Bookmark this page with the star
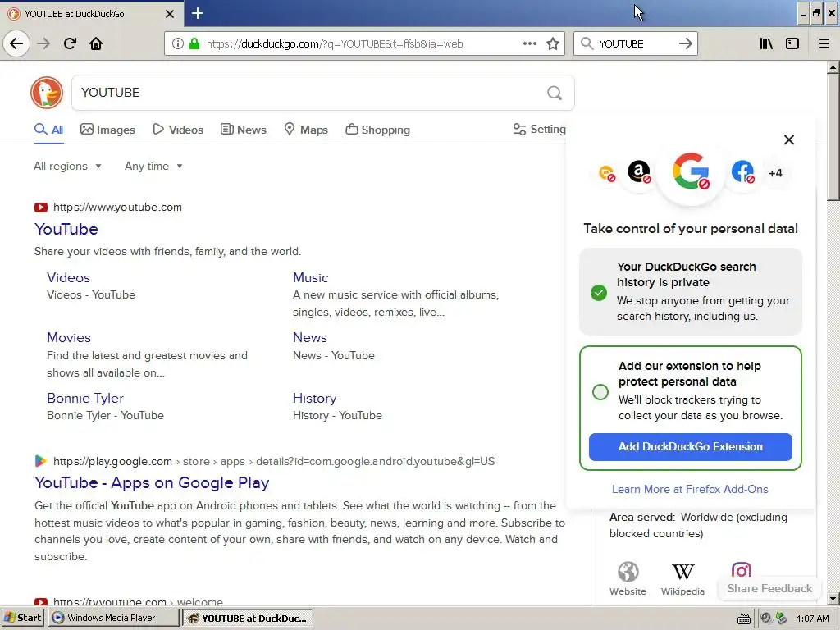 click(553, 43)
